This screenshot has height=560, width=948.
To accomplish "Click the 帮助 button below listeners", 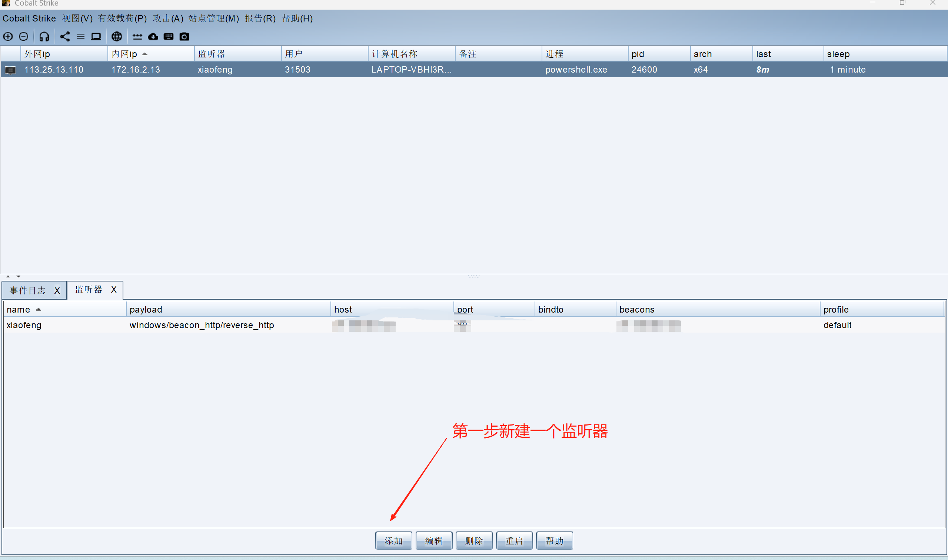I will (x=554, y=541).
